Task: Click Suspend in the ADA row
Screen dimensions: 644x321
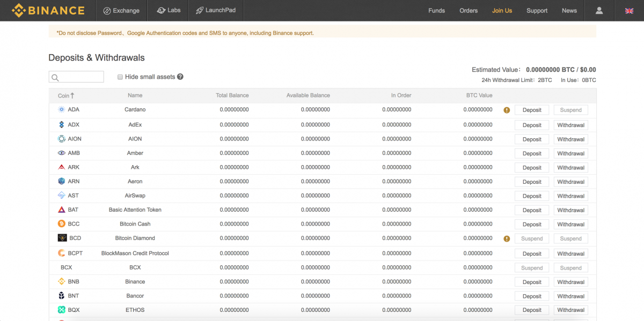Action: (571, 110)
